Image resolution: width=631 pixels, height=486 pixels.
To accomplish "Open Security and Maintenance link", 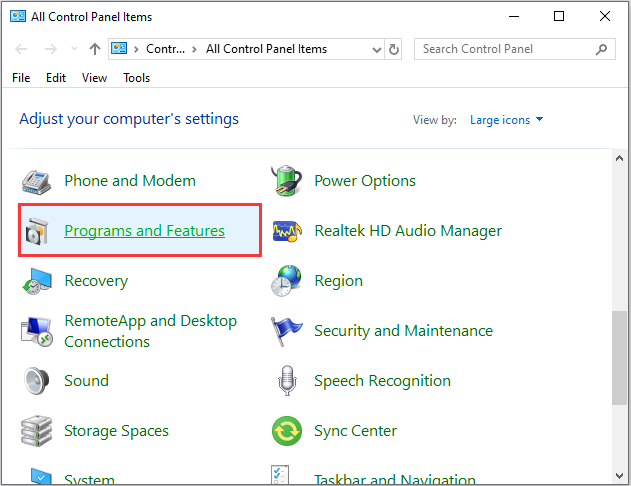I will click(x=403, y=331).
